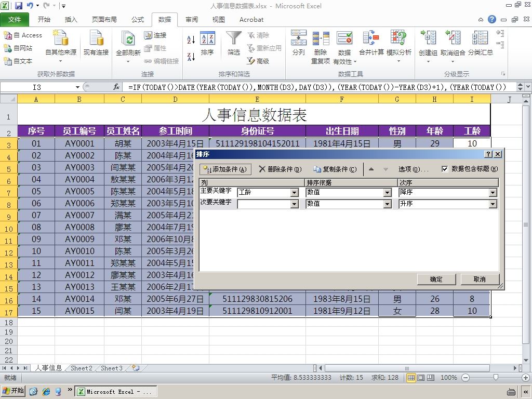Toggle the Filter (筛选) funnel

(x=234, y=44)
